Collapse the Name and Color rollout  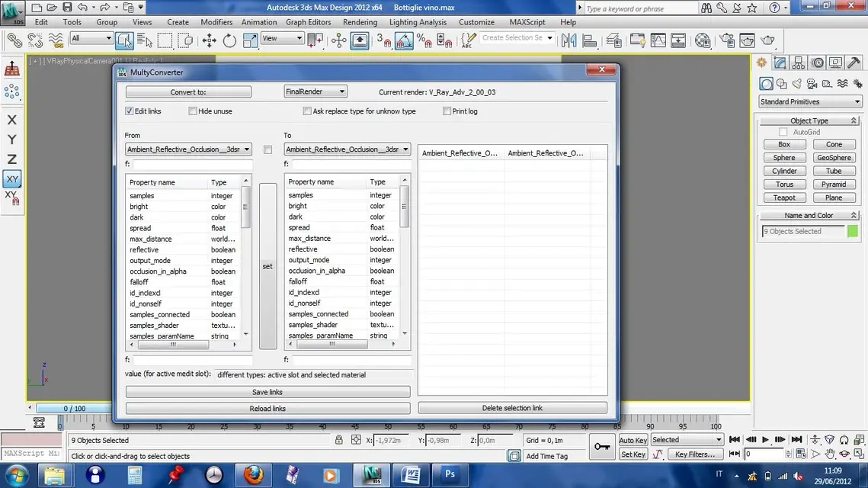coord(809,215)
